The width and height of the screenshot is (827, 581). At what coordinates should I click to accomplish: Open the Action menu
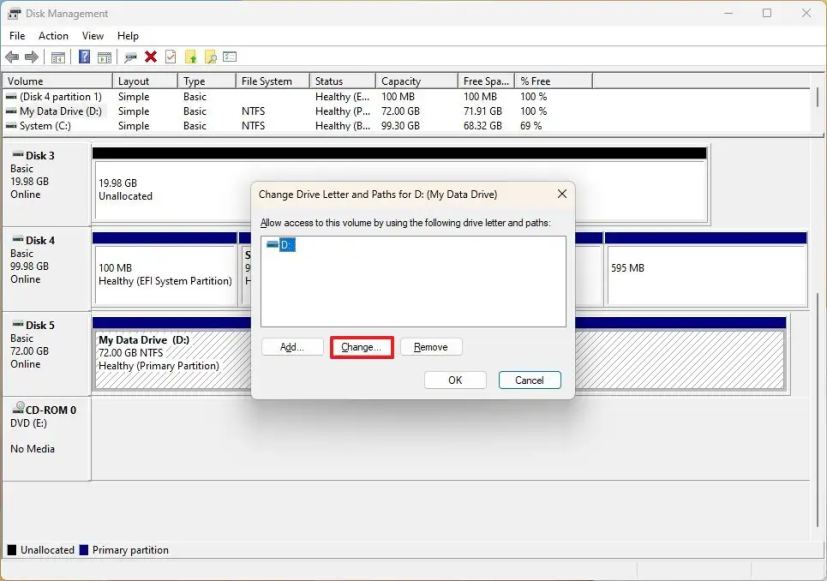click(x=53, y=36)
